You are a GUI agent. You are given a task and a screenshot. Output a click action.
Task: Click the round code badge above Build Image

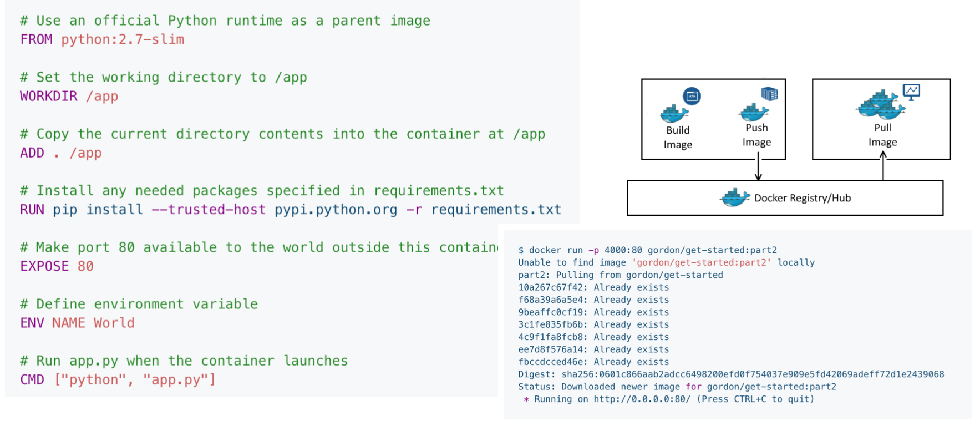click(x=692, y=96)
